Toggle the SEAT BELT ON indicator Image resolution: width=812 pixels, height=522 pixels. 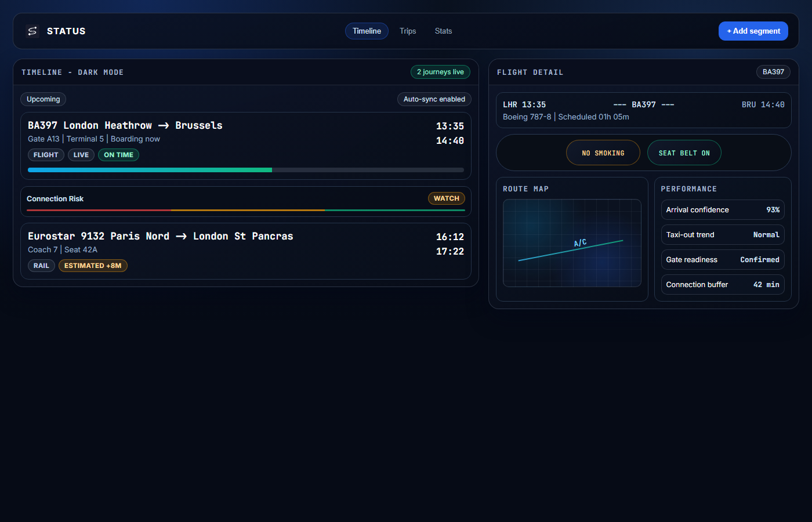pos(684,152)
